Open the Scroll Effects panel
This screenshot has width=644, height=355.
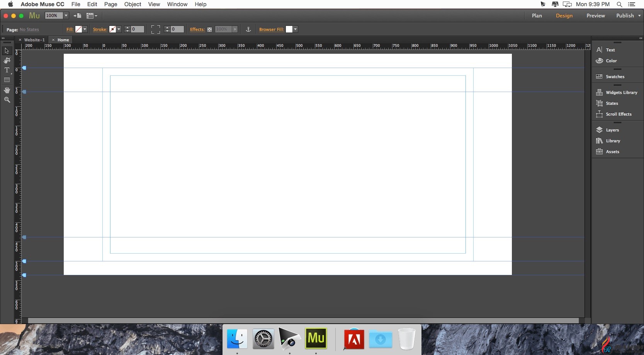(x=617, y=114)
